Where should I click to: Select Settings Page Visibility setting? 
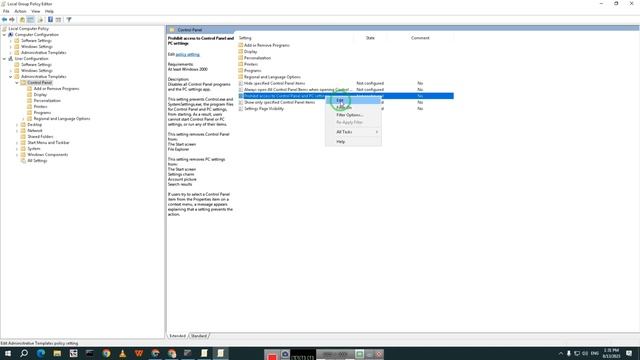click(x=264, y=109)
